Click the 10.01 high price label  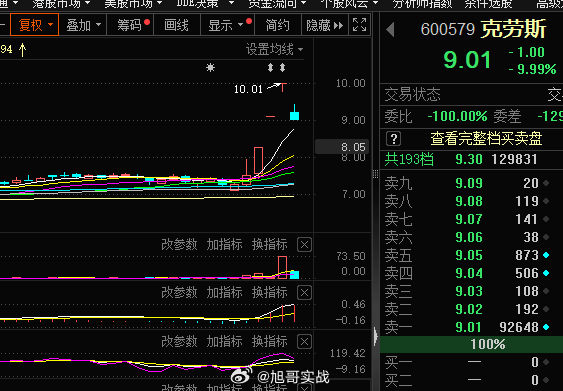pos(248,89)
